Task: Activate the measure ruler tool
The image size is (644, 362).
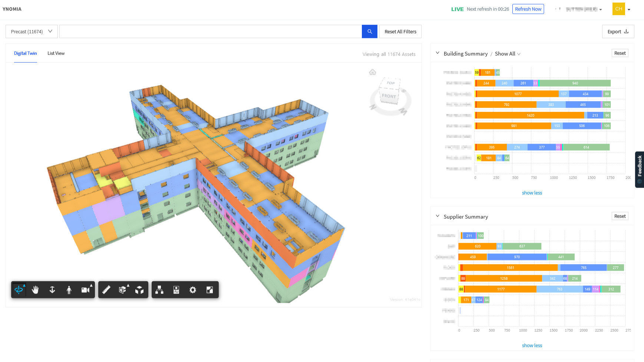Action: [x=106, y=290]
